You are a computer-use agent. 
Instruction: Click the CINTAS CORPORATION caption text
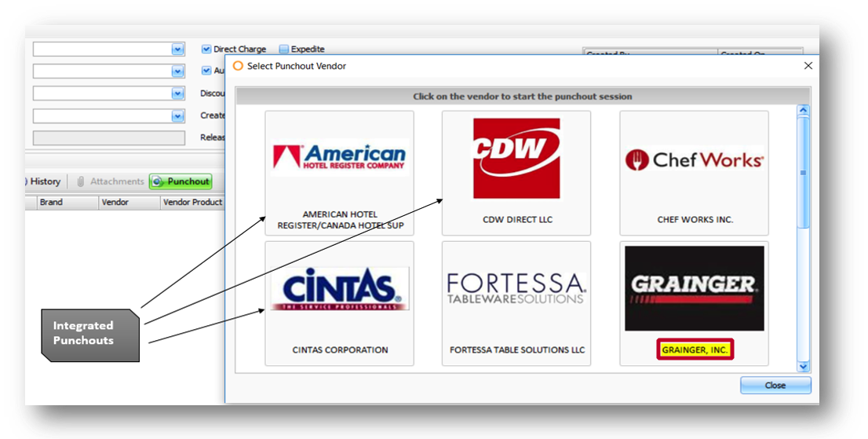pos(340,350)
